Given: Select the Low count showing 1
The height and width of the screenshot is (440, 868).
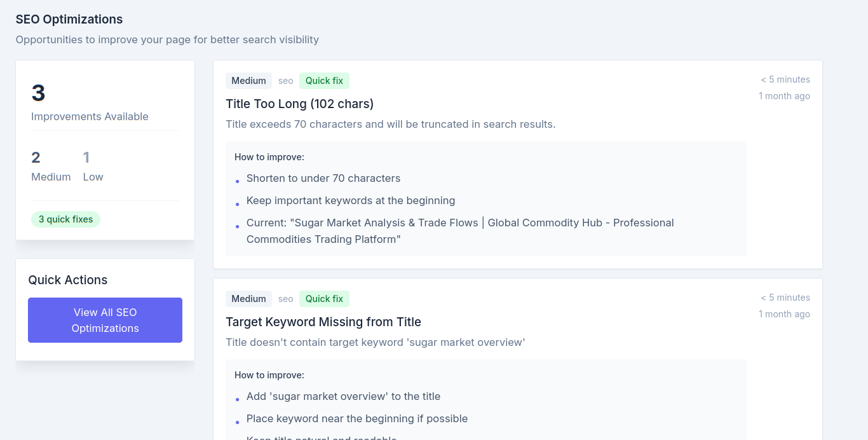Looking at the screenshot, I should click(x=86, y=158).
